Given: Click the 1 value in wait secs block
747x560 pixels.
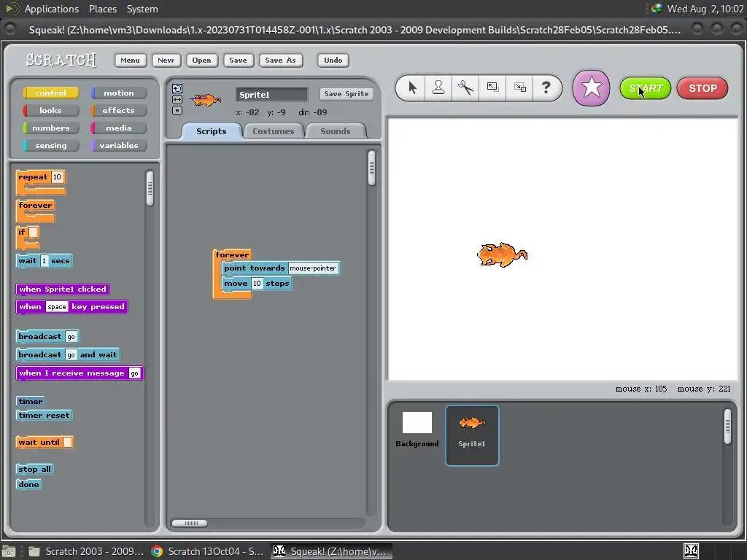Looking at the screenshot, I should pyautogui.click(x=44, y=260).
